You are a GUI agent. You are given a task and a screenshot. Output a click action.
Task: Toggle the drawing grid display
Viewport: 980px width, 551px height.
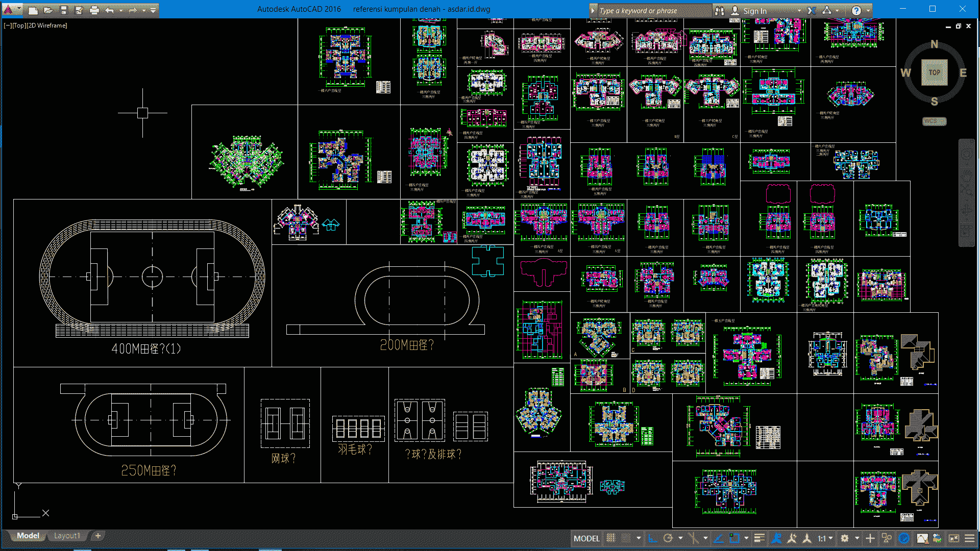coord(611,538)
